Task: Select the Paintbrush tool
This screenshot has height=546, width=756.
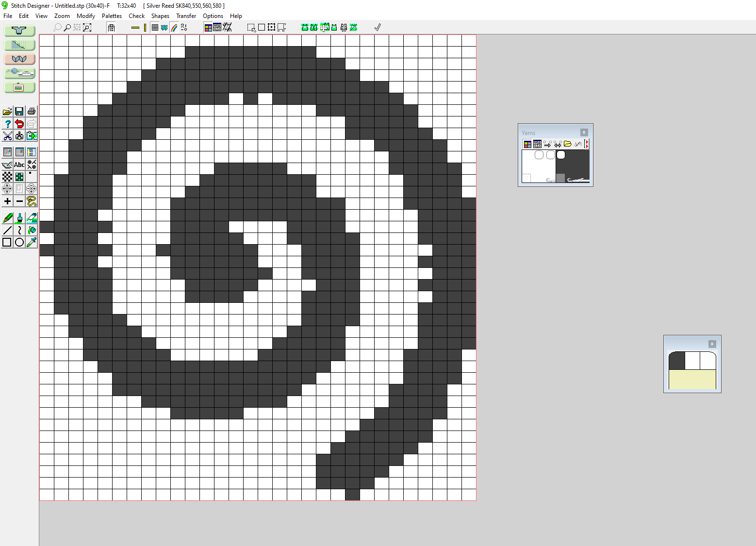Action: coord(19,218)
